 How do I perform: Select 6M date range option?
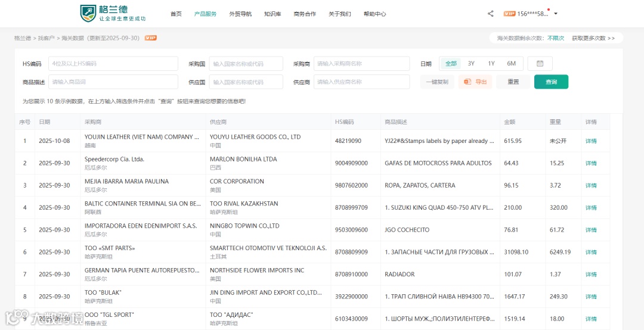(512, 64)
